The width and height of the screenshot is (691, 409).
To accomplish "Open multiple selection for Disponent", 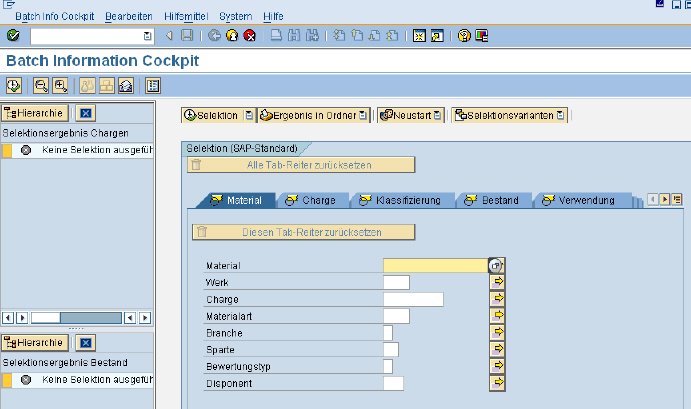I will (498, 382).
